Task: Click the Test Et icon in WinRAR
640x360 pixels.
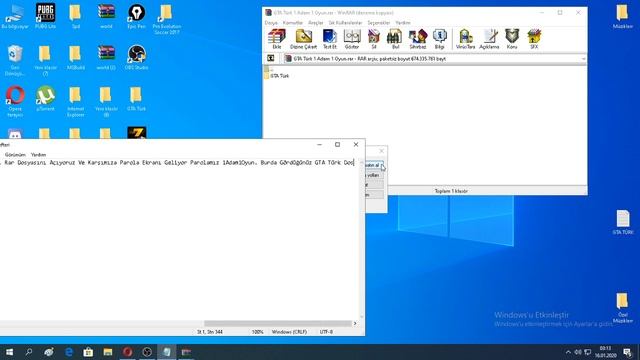Action: [330, 39]
